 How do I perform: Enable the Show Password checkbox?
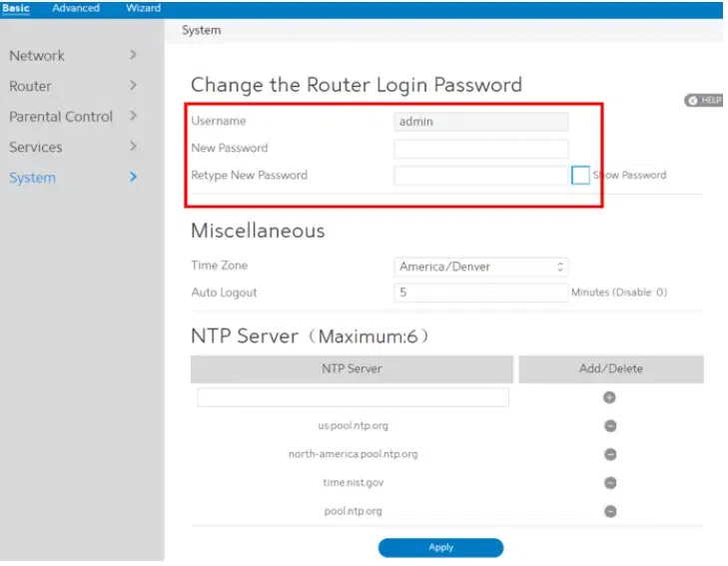tap(580, 175)
